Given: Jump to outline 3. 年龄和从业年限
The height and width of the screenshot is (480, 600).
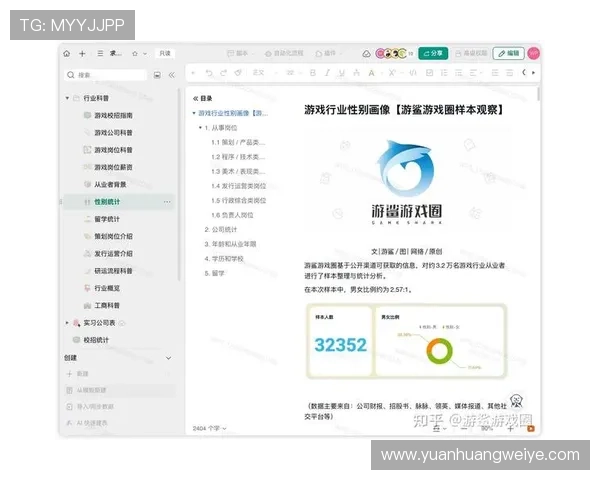Looking at the screenshot, I should [230, 244].
